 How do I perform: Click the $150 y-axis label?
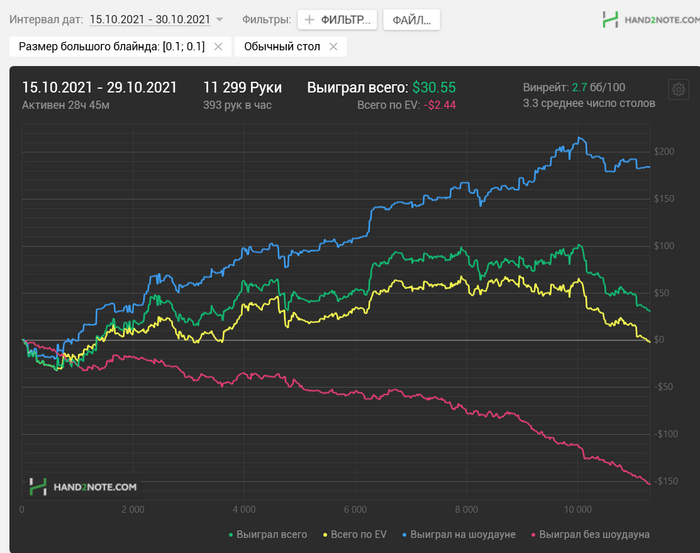[x=664, y=199]
